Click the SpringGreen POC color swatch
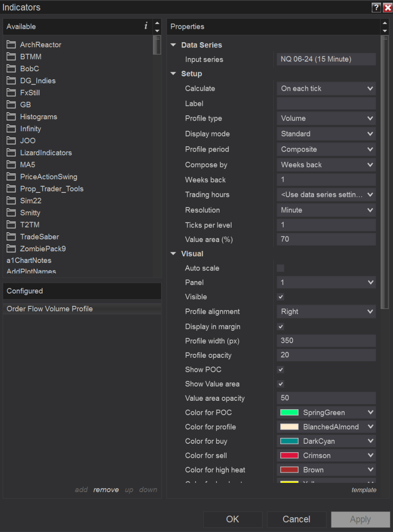 point(289,413)
